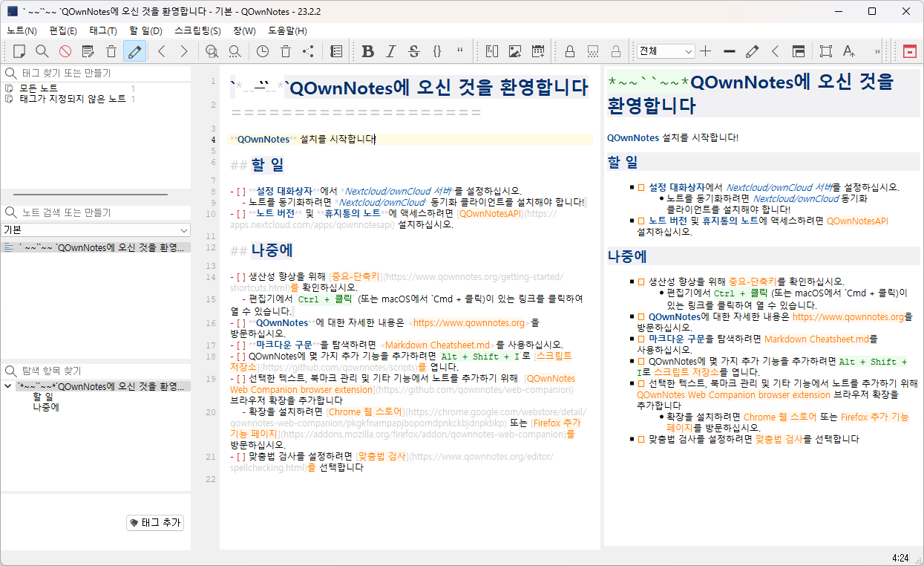Click the Insert image toolbar icon

pyautogui.click(x=514, y=51)
